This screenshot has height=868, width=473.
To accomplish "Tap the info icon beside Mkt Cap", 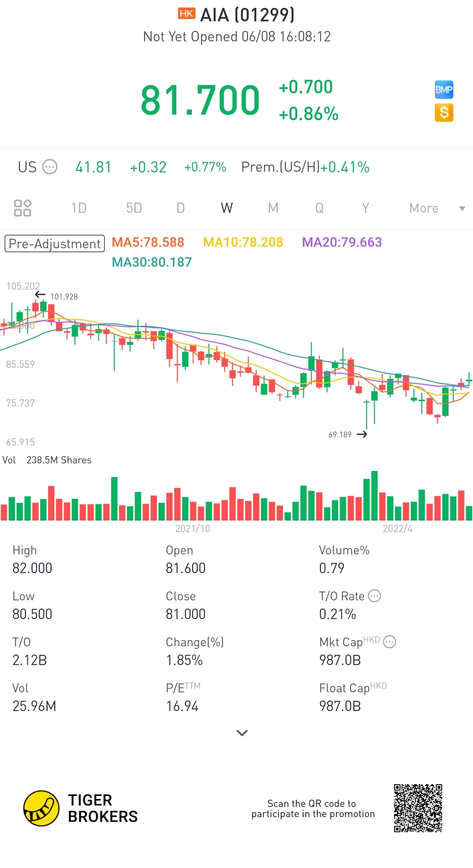I will click(389, 642).
